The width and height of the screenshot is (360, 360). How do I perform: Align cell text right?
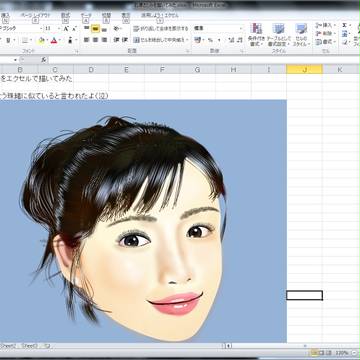coord(104,40)
